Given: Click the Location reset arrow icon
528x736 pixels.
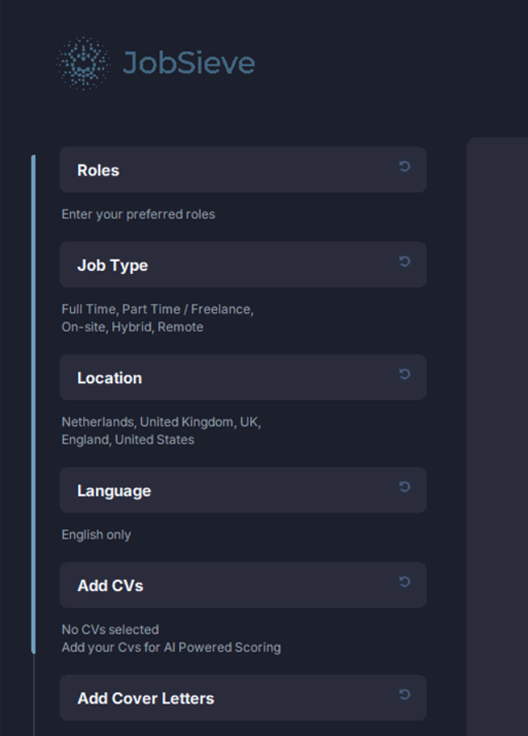Looking at the screenshot, I should [405, 374].
